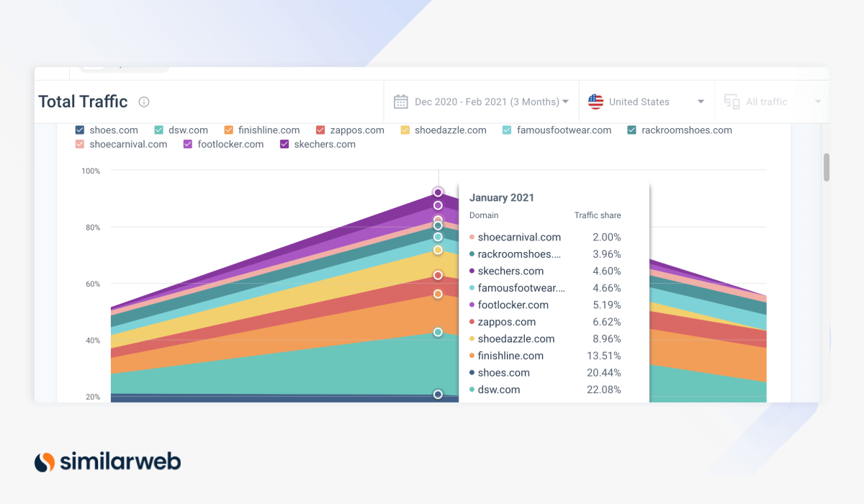Click footlocker.com in the tooltip
The width and height of the screenshot is (864, 504).
tap(513, 305)
